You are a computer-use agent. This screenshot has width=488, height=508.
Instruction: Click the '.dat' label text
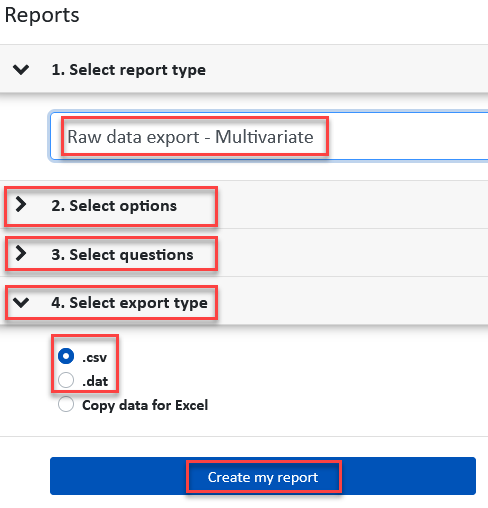(x=95, y=381)
